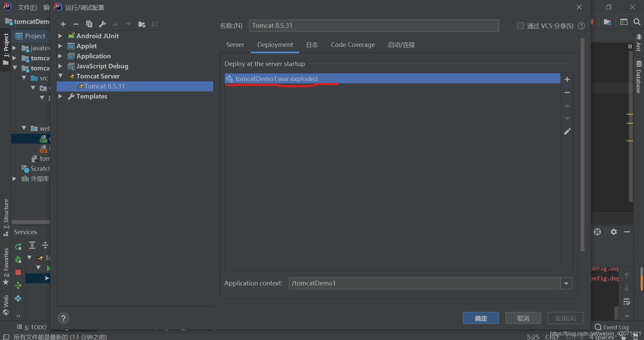Image resolution: width=644 pixels, height=340 pixels.
Task: Expand JavaScript Debug configuration node
Action: point(60,66)
